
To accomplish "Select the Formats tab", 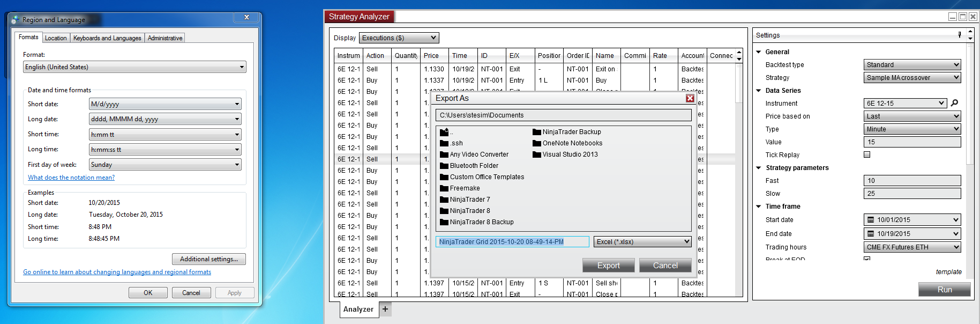I will tap(28, 37).
